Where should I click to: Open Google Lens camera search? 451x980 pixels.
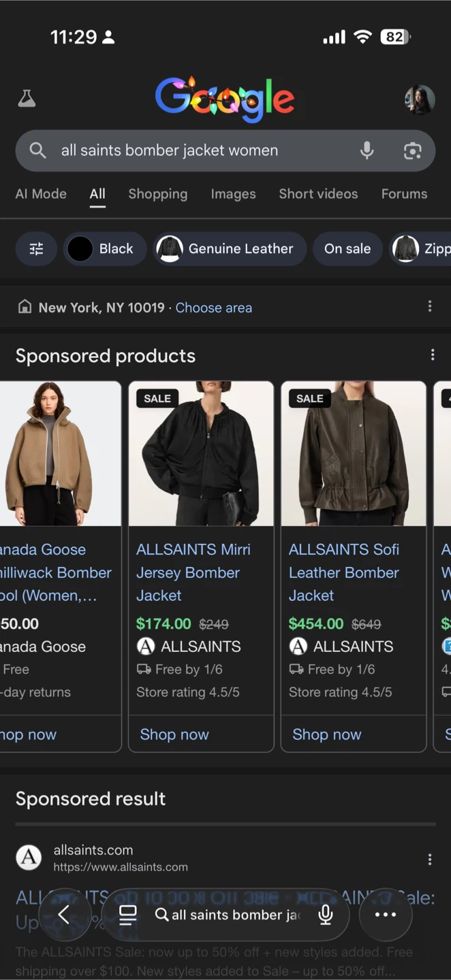[x=412, y=150]
